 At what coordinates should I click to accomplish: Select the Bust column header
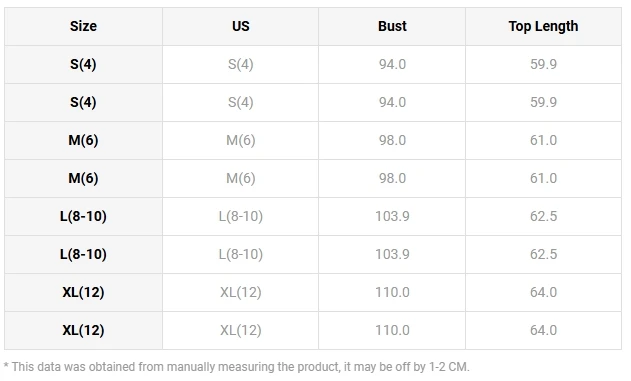click(392, 26)
